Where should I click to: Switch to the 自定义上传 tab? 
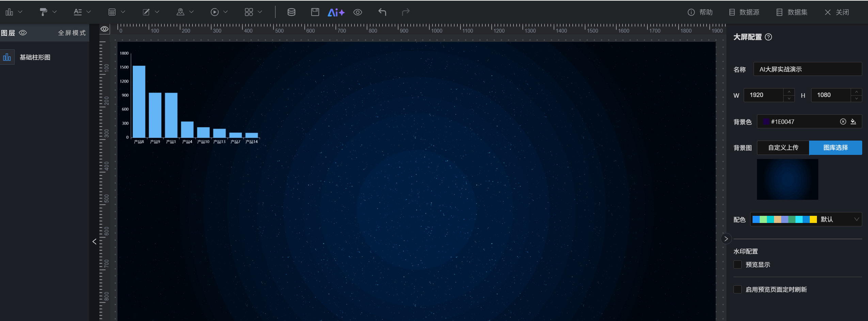pyautogui.click(x=783, y=148)
